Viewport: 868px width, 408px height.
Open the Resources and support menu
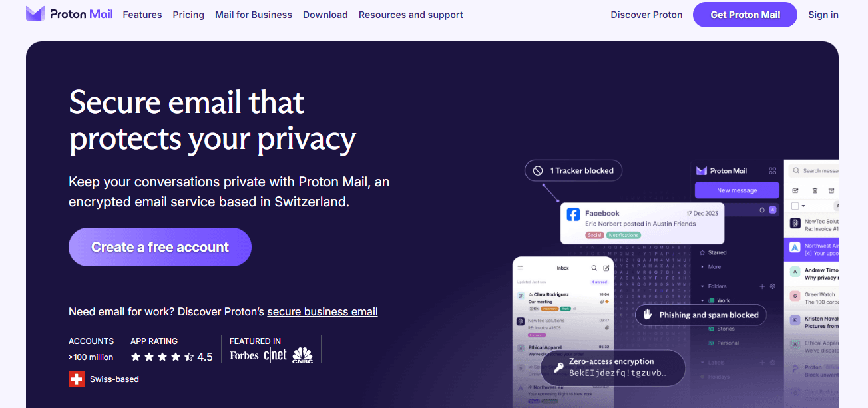[411, 14]
